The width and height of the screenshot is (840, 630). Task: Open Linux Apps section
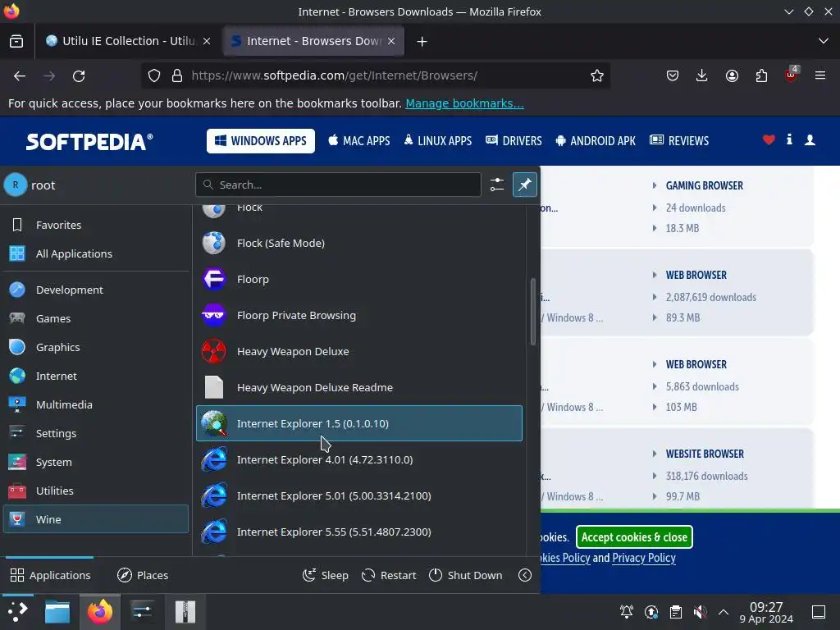438,141
